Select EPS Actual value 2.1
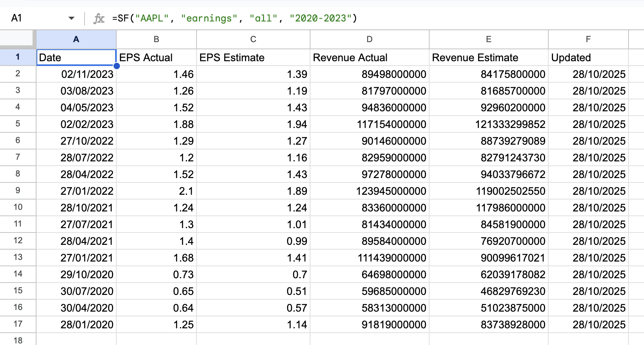 (156, 191)
